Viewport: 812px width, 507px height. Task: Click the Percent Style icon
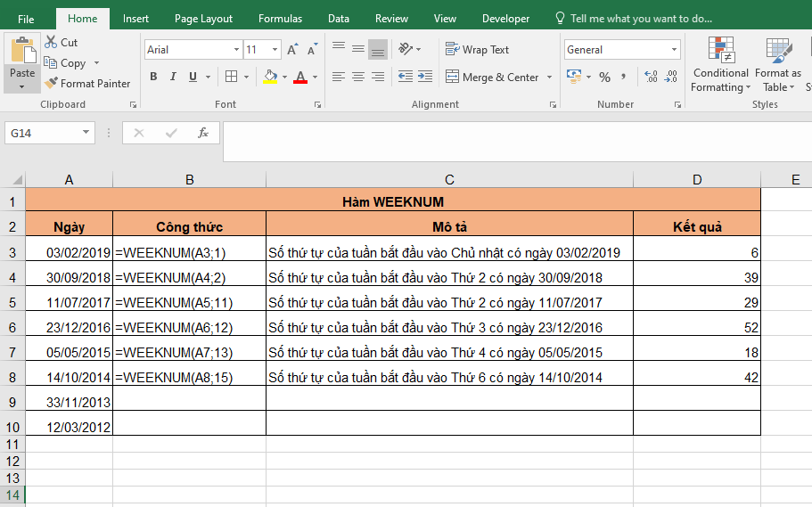pyautogui.click(x=604, y=77)
